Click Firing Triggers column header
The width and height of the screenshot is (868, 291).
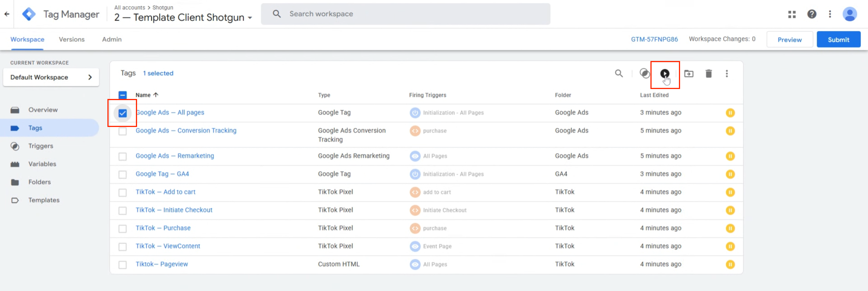[x=427, y=95]
